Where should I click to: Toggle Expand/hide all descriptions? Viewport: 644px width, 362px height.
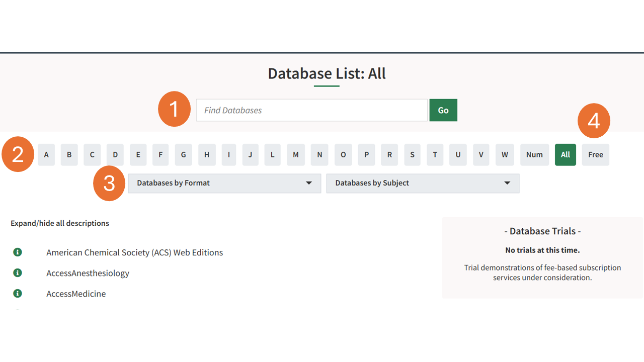[x=60, y=223]
